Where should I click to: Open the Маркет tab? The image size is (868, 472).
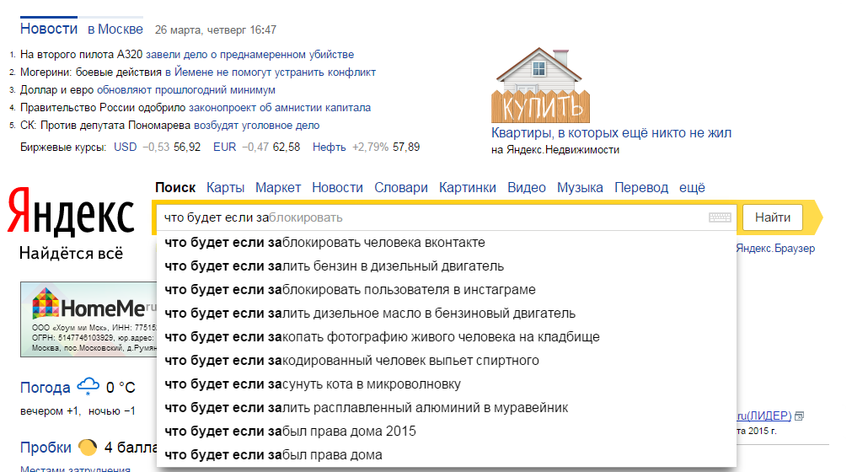tap(278, 188)
